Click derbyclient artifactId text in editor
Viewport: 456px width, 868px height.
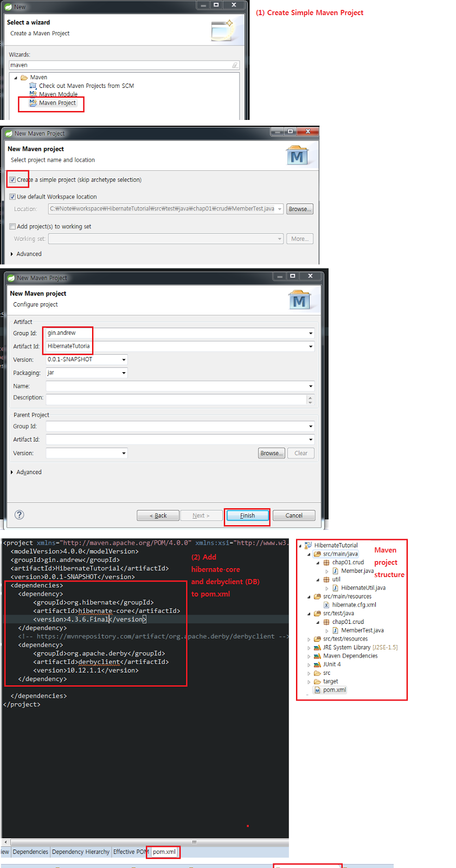click(x=99, y=662)
